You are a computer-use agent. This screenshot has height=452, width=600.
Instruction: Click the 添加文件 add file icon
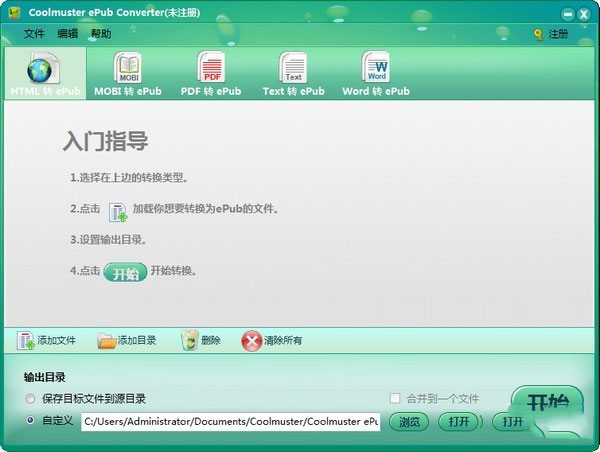(26, 340)
